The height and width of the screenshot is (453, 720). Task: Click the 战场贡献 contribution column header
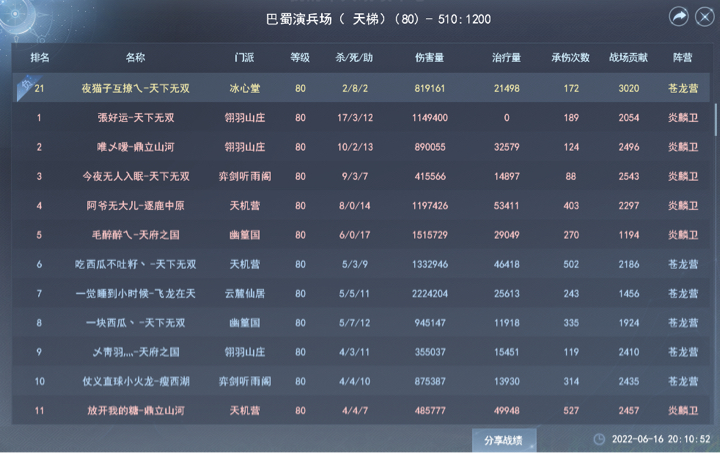coord(628,57)
